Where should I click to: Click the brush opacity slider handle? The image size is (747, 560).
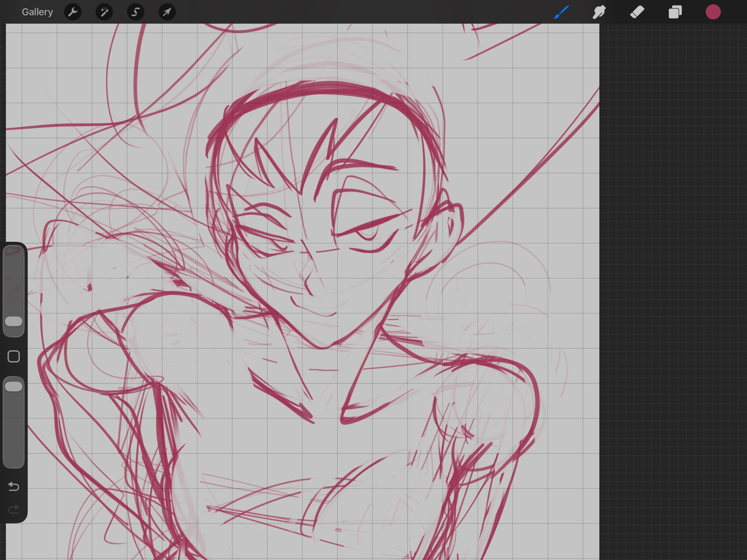(x=14, y=386)
